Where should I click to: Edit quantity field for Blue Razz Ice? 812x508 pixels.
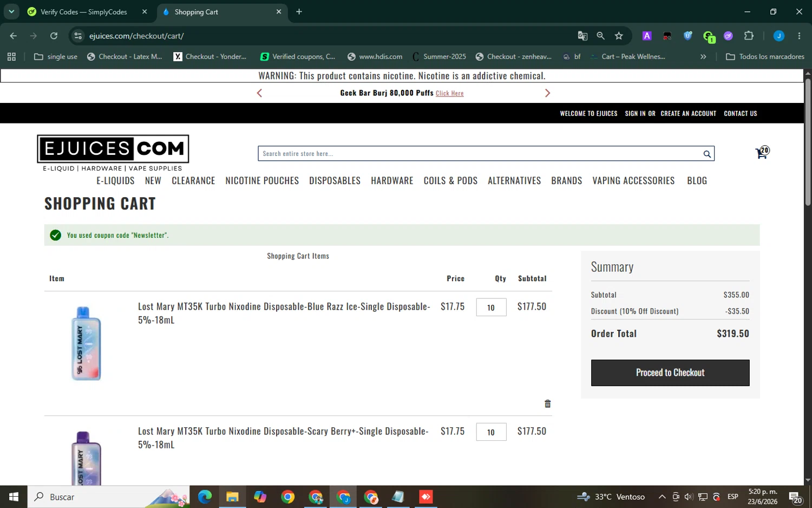tap(491, 308)
